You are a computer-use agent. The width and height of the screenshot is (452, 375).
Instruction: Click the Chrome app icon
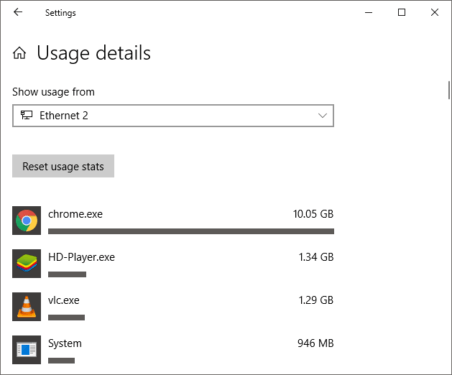pos(27,220)
